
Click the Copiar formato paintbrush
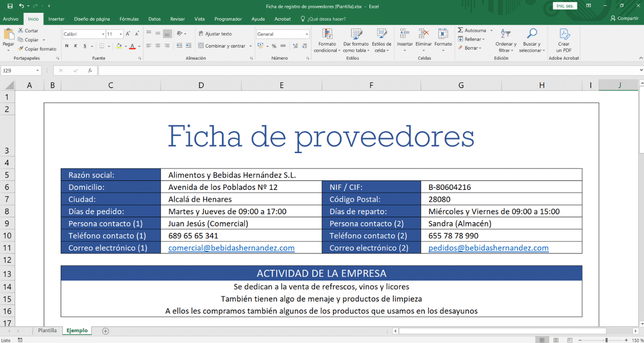(21, 49)
